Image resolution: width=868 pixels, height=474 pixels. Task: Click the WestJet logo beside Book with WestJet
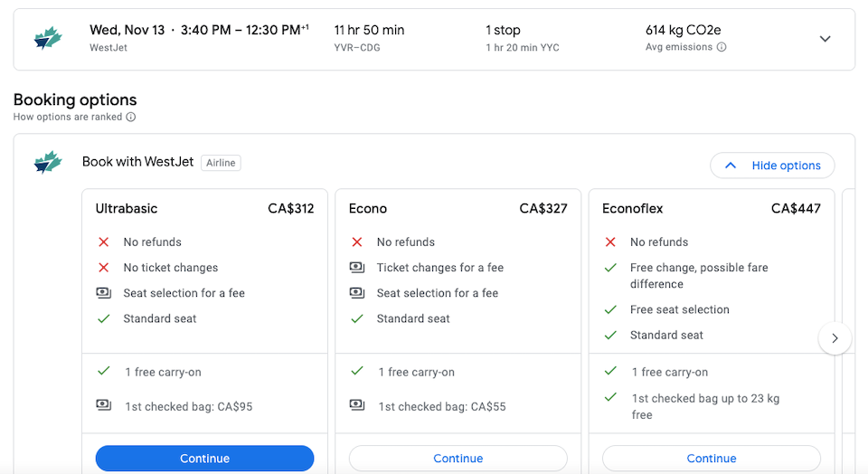tap(48, 162)
